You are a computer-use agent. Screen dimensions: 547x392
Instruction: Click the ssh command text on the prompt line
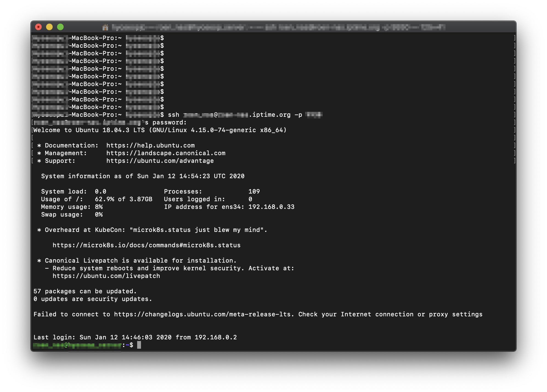pos(173,115)
